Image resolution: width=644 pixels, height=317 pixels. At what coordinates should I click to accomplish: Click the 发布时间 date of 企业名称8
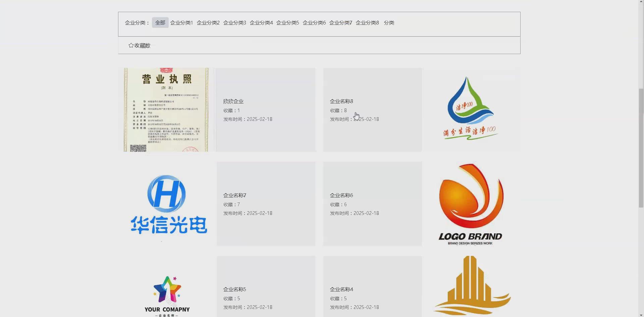354,119
